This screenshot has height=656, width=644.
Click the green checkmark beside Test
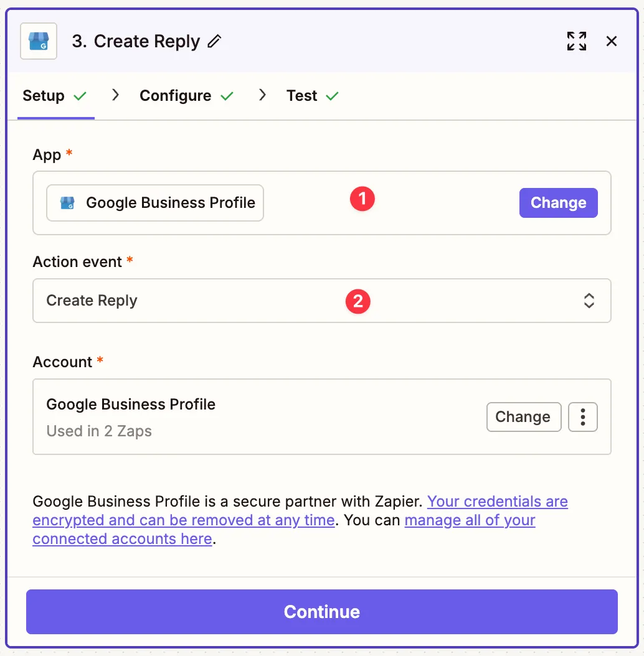[x=333, y=96]
